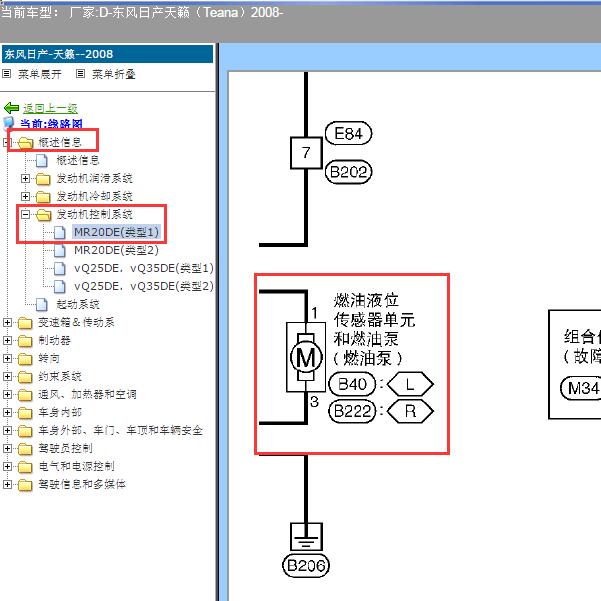Open the 概述信息 document item
Image resolution: width=601 pixels, height=601 pixels.
click(78, 160)
